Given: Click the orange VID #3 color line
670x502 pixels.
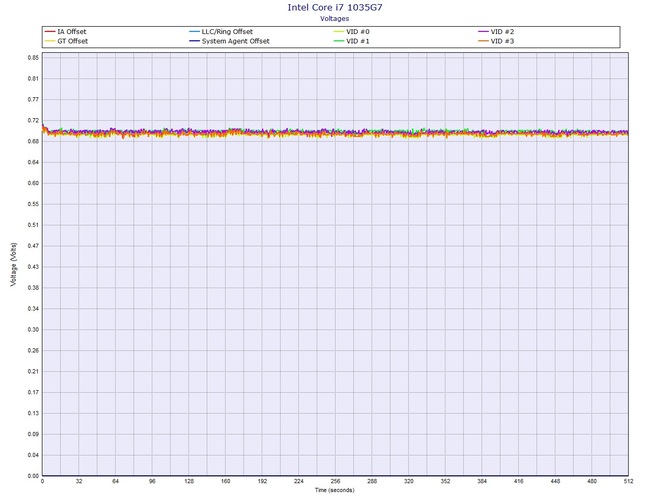Looking at the screenshot, I should click(x=483, y=41).
